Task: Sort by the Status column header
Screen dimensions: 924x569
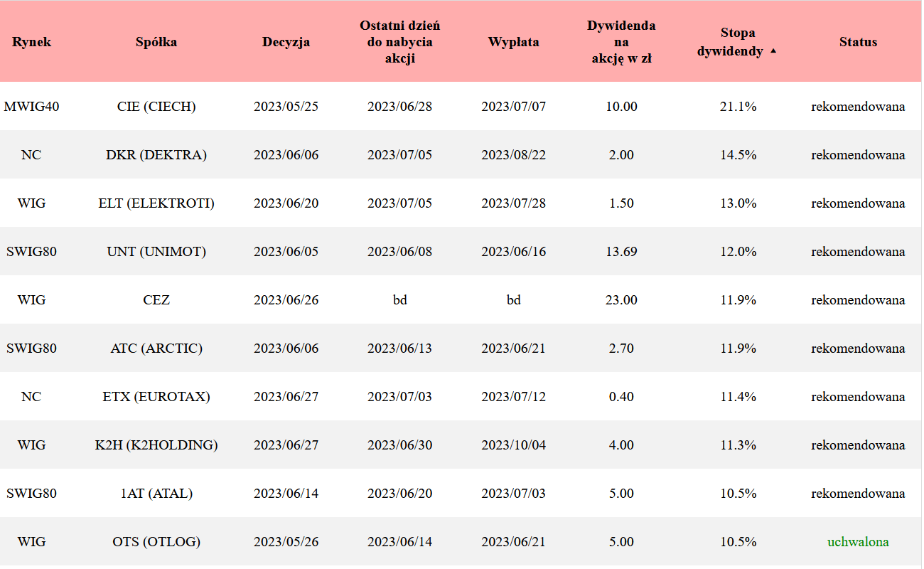Action: (x=858, y=42)
